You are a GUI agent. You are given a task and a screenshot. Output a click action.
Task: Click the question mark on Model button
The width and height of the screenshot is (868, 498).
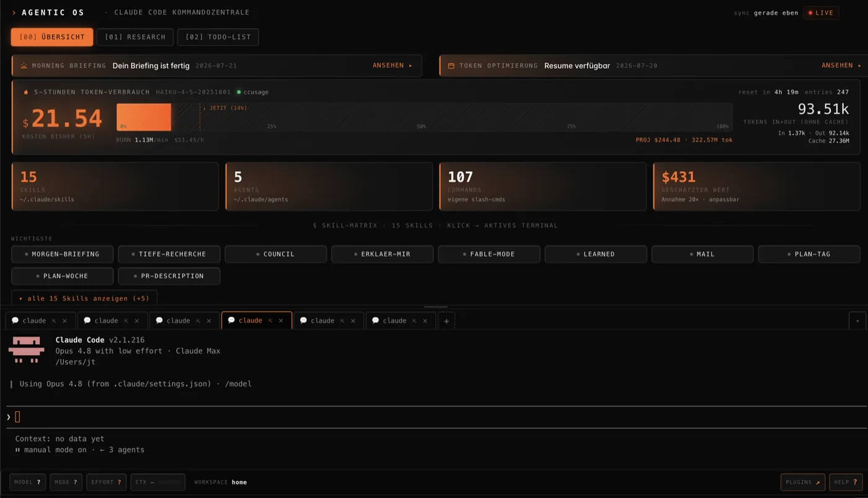pyautogui.click(x=38, y=482)
